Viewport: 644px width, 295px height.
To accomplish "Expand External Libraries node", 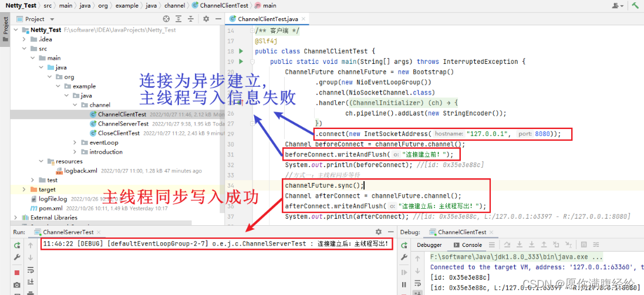I will coord(16,218).
